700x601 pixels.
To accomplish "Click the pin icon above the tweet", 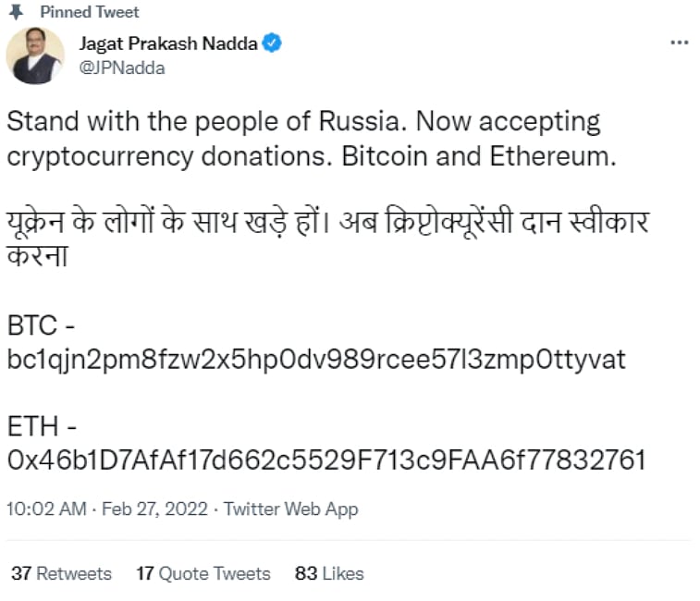I will (x=16, y=12).
